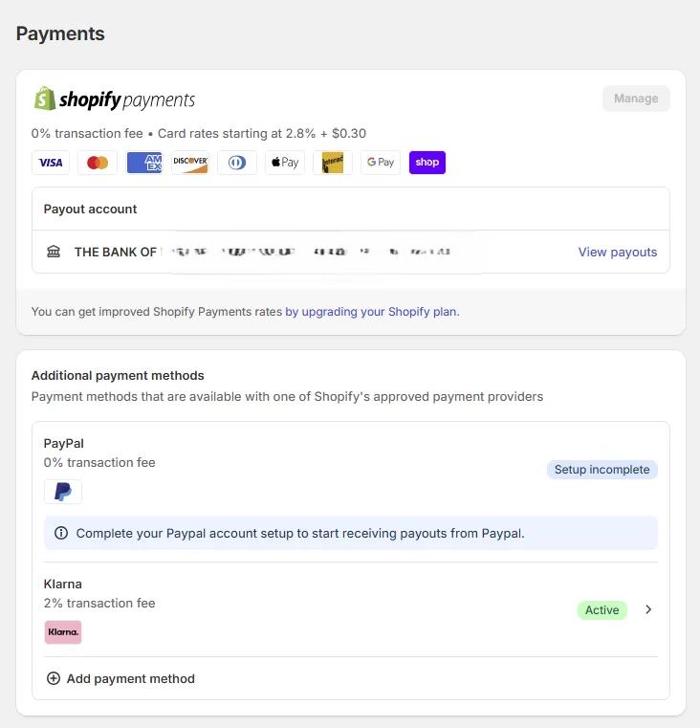Click the Diners Club icon
700x728 pixels.
(x=237, y=163)
